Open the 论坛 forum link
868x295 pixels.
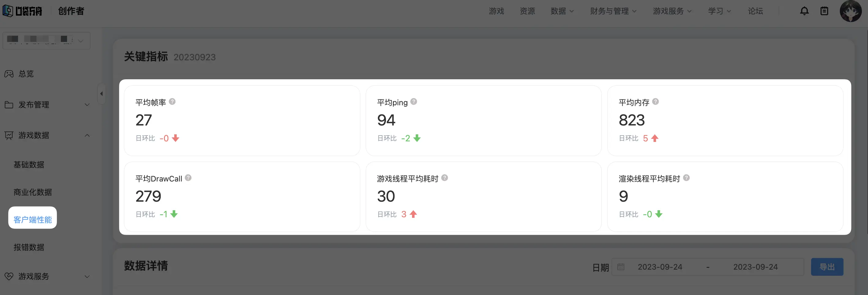(755, 11)
